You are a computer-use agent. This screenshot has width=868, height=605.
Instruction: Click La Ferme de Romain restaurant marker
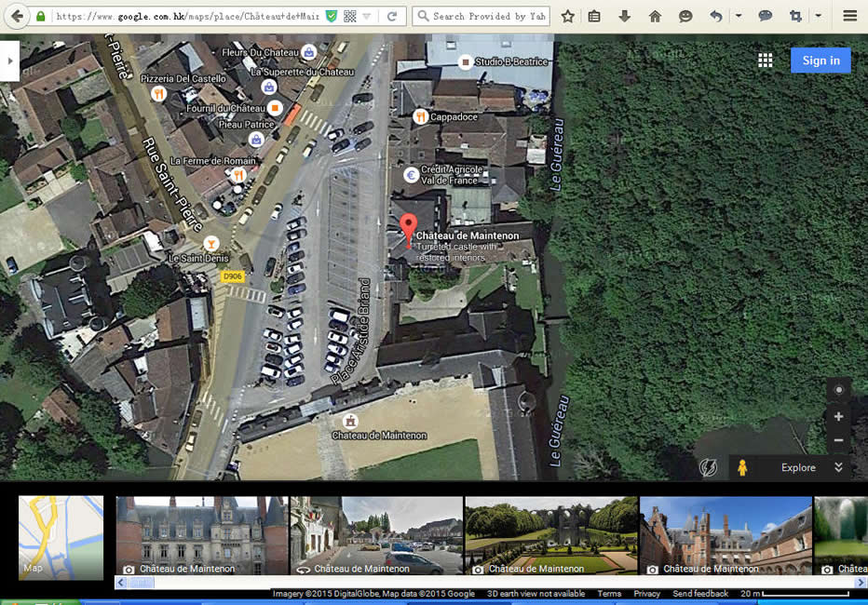pyautogui.click(x=238, y=175)
